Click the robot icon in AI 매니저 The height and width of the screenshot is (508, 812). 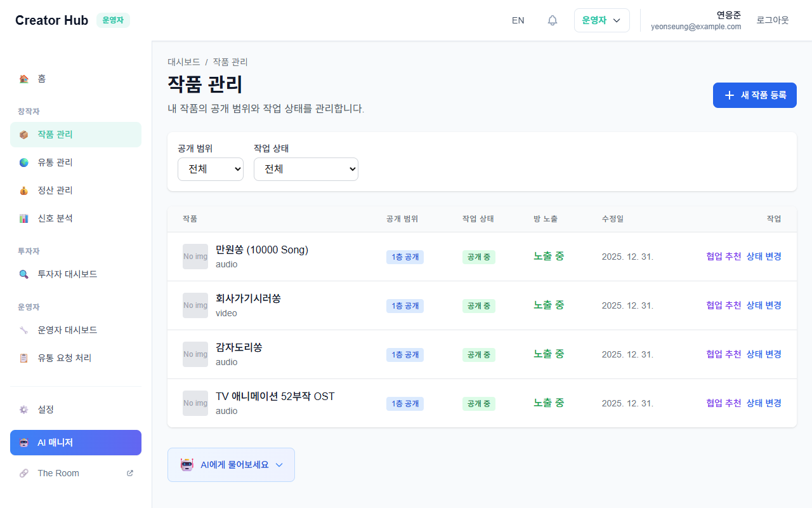coord(24,443)
